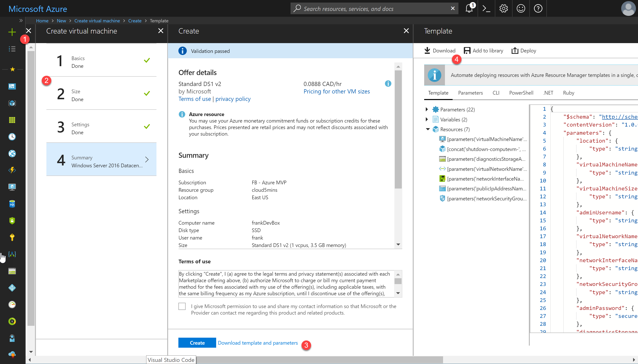Open the Azure Active Directory diamond icon
638x364 pixels.
[12, 288]
